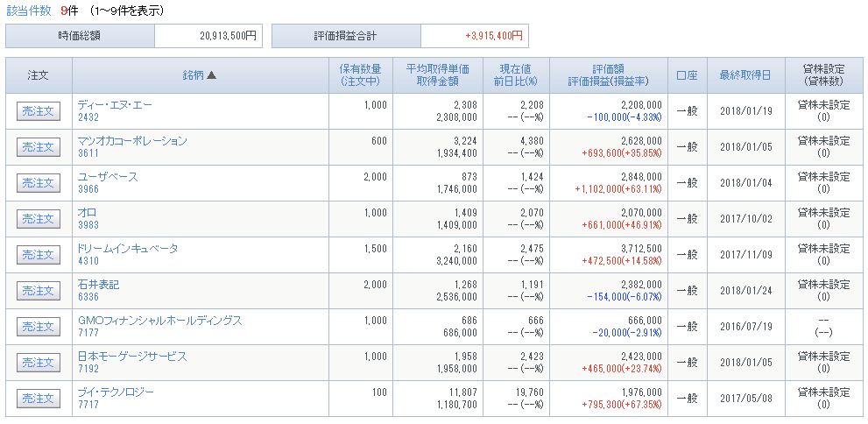
Task: Click 売注文 button for マツオカコーポレーション
Action: tap(39, 147)
